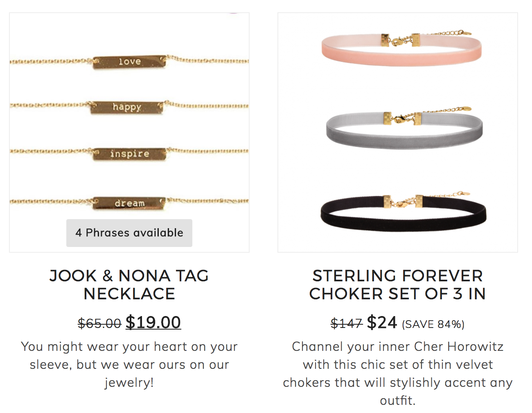
Task: Click the $24 choker sale price
Action: coord(382,323)
